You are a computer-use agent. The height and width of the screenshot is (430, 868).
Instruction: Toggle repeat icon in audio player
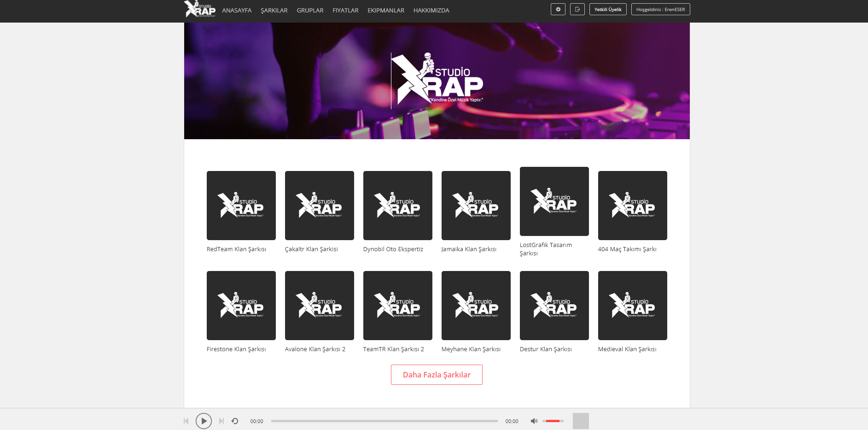coord(235,421)
